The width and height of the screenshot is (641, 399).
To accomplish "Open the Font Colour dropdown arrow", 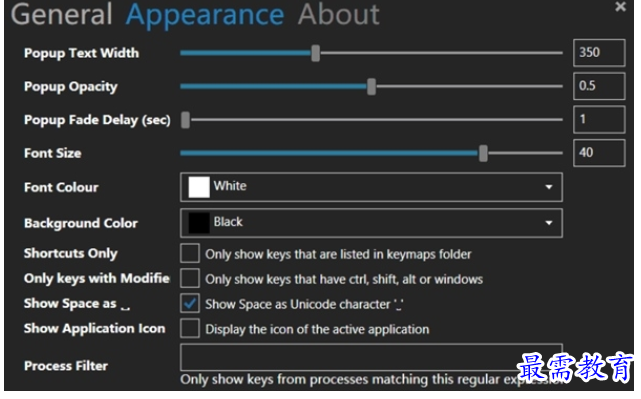I will coord(549,187).
